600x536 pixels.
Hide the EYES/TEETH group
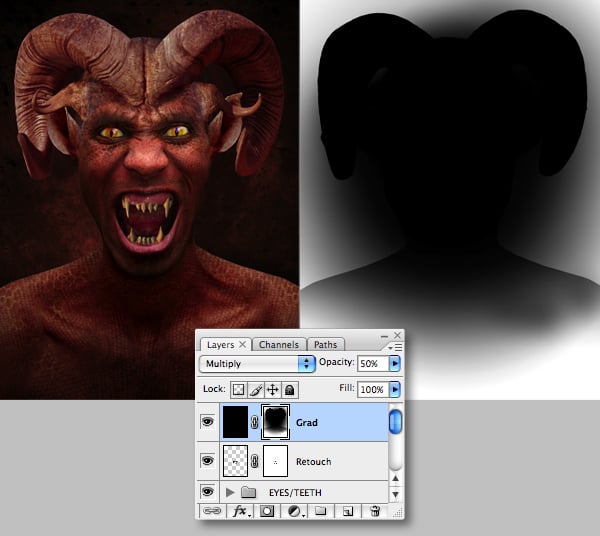click(208, 492)
